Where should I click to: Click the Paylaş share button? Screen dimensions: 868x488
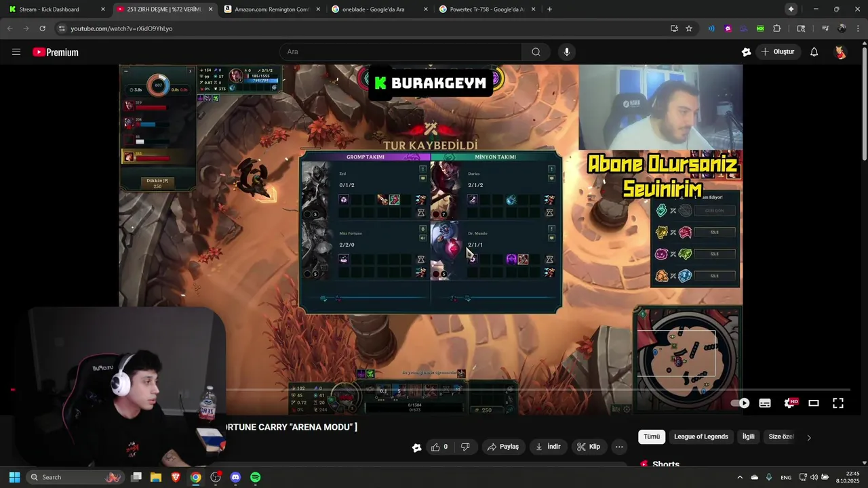coord(502,447)
